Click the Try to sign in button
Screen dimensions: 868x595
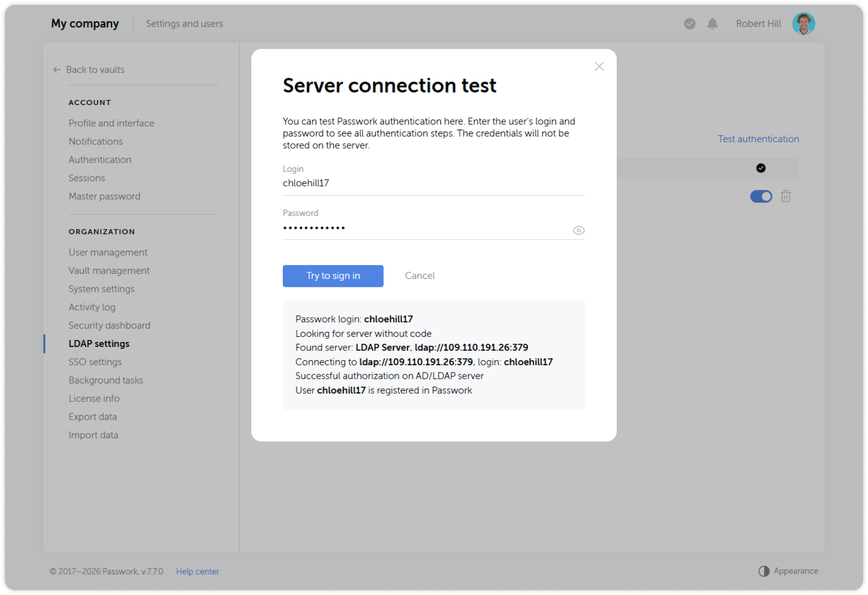pos(333,276)
